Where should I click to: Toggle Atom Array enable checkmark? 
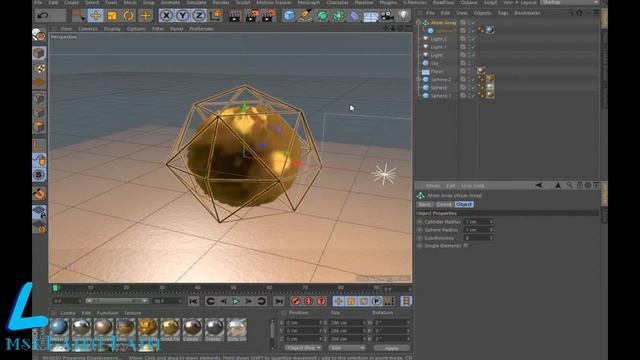[x=473, y=22]
